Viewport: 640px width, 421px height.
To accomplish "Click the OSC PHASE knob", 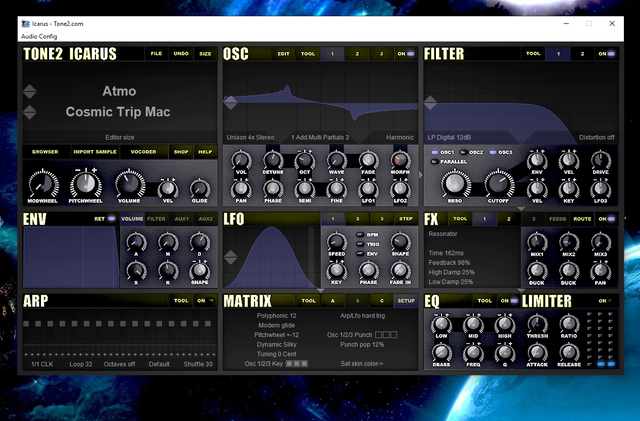I will [x=273, y=189].
